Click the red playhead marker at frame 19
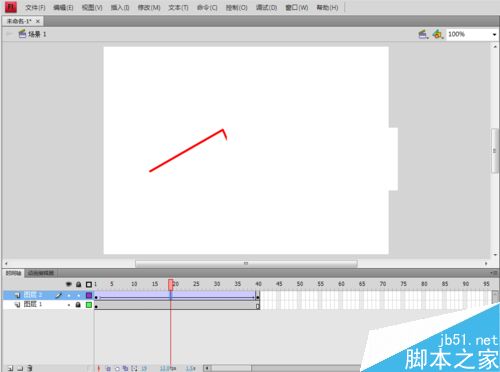 [x=171, y=285]
